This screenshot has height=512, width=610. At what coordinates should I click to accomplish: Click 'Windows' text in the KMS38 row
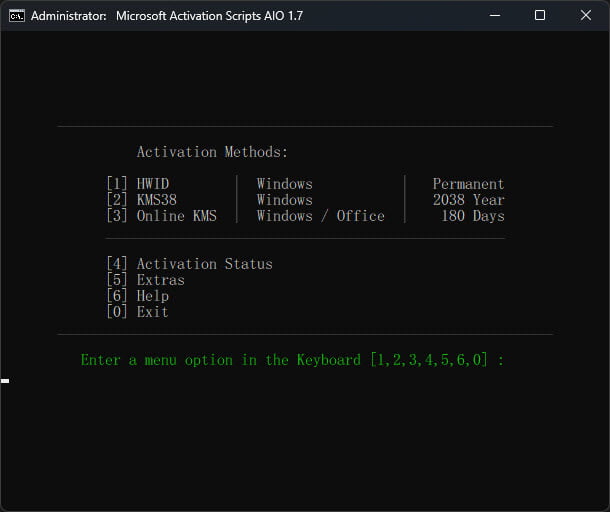284,200
